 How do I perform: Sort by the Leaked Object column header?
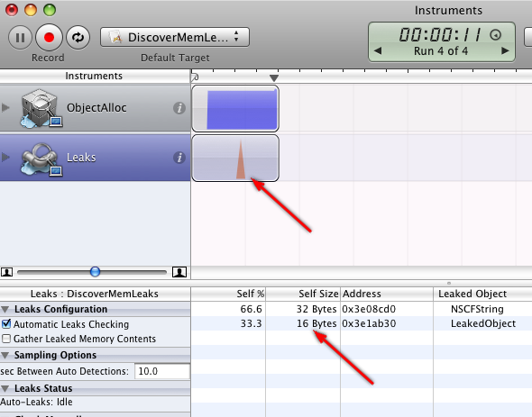pyautogui.click(x=482, y=294)
